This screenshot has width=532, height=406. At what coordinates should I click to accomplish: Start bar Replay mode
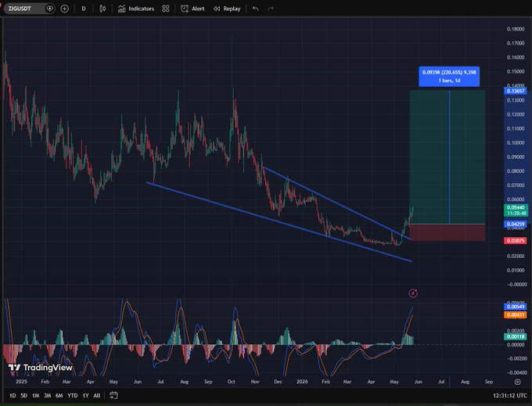point(227,9)
